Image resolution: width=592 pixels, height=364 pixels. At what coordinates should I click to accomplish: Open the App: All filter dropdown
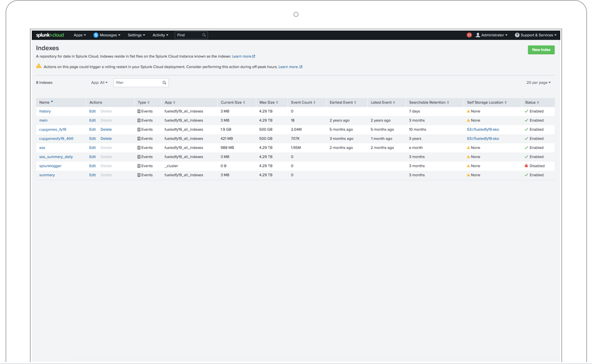point(99,83)
